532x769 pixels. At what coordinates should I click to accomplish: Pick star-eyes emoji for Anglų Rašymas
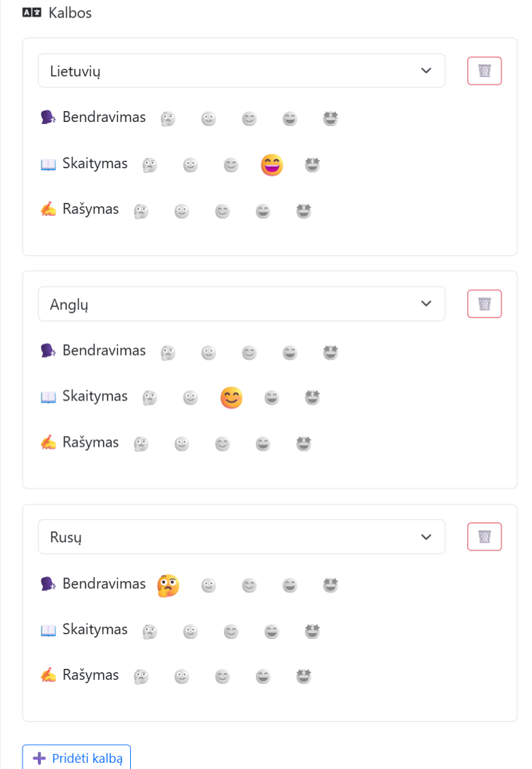[x=304, y=444]
